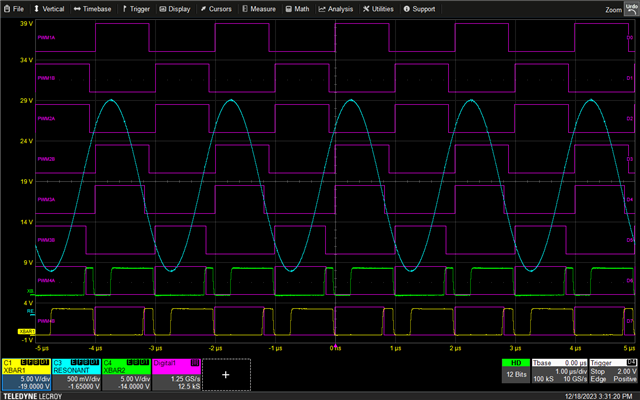The height and width of the screenshot is (400, 640).
Task: Click the HD 12 Bits indicator
Action: [x=515, y=372]
